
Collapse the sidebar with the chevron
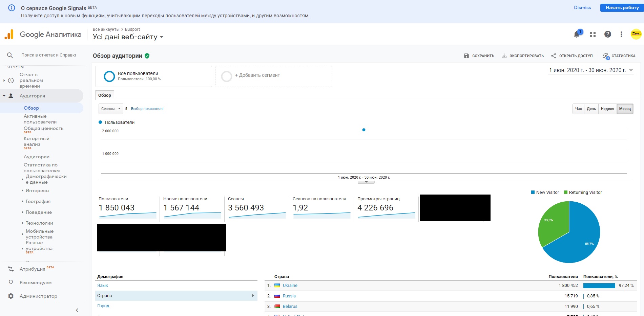[77, 310]
